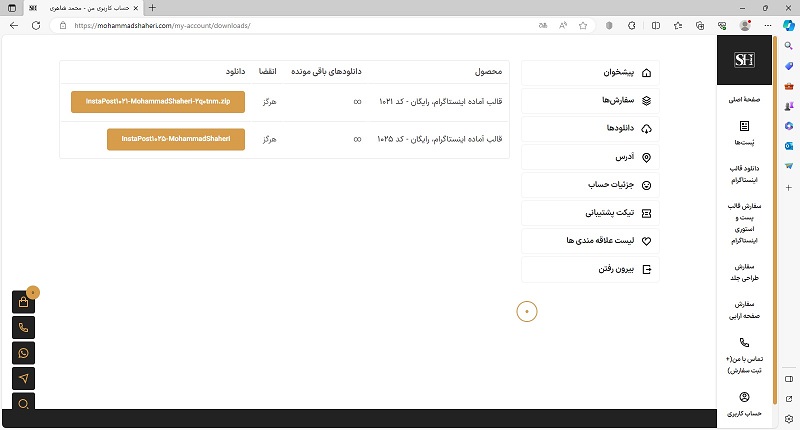Viewport: 800px width, 430px height.
Task: Open جزئیات حساب account details
Action: coord(590,185)
